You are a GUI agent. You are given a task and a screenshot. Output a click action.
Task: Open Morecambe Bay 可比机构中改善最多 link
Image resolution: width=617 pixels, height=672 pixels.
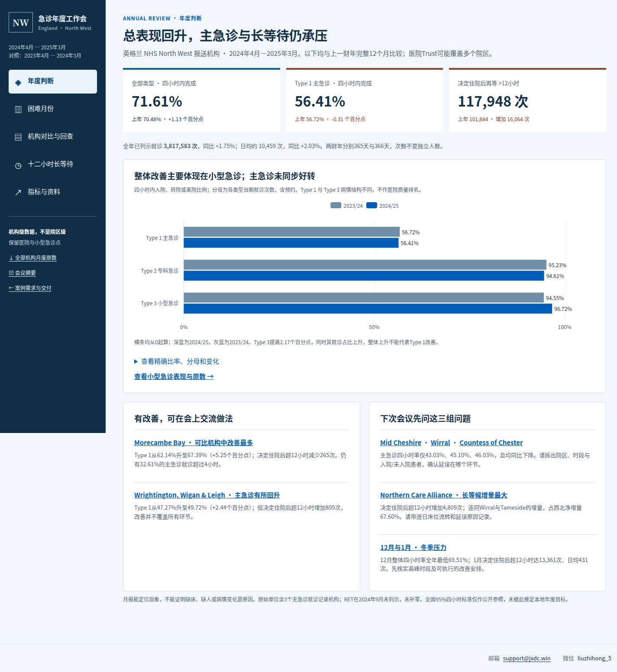pyautogui.click(x=194, y=443)
